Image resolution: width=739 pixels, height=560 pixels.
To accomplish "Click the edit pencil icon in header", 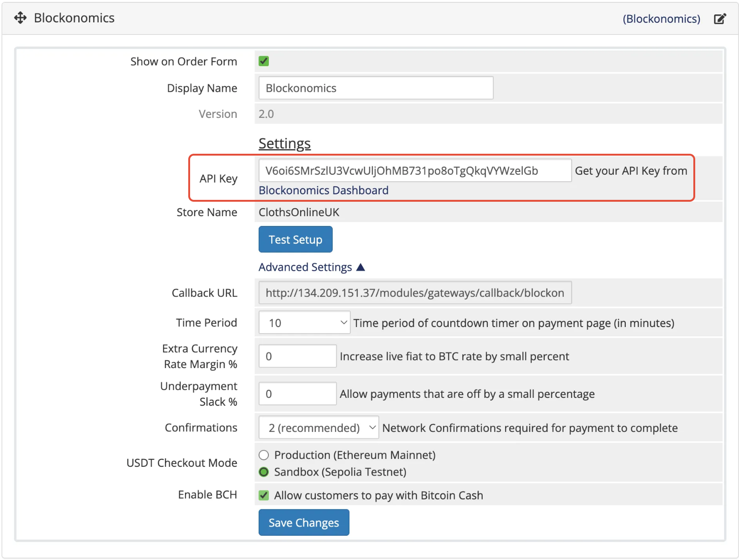I will coord(720,19).
